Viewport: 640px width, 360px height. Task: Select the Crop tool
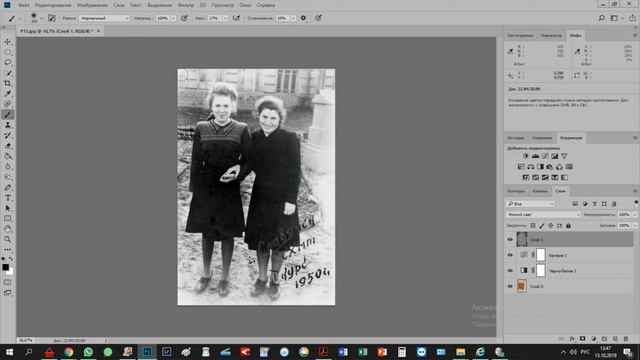[8, 83]
